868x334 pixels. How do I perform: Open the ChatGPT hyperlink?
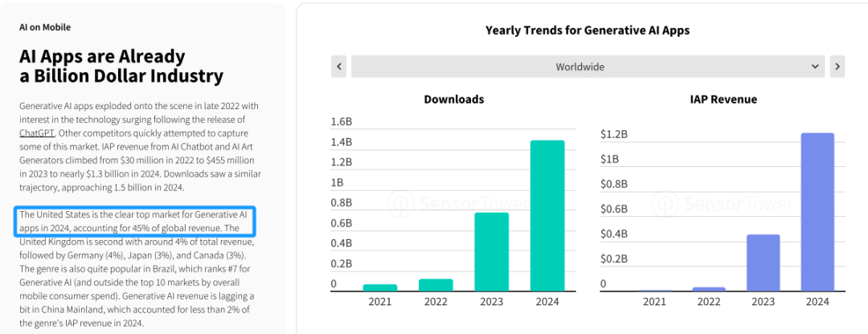37,132
